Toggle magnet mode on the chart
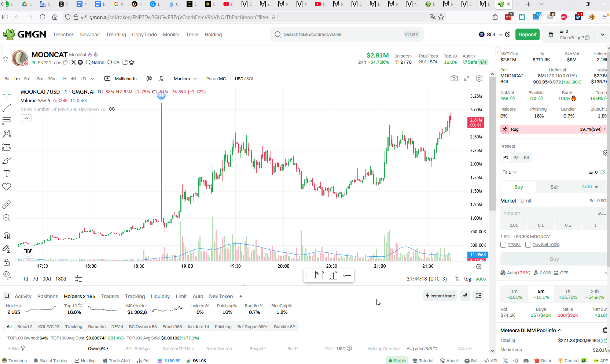This screenshot has width=610, height=364. (x=7, y=235)
